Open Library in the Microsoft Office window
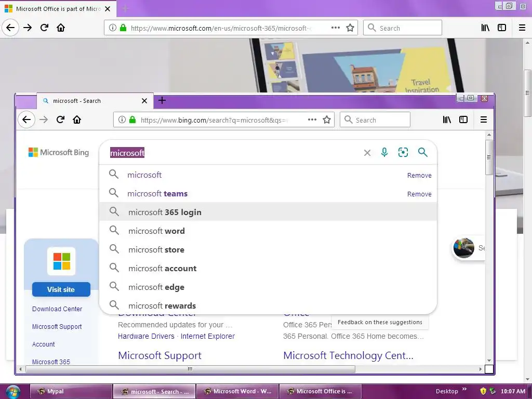 coord(485,28)
